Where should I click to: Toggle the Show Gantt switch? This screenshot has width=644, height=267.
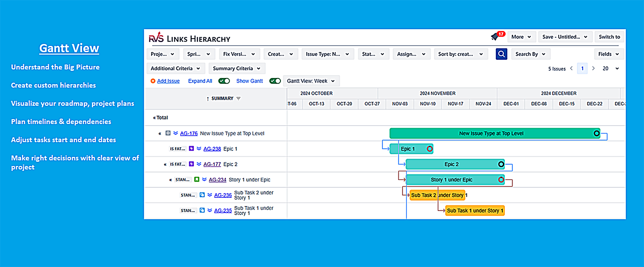click(x=275, y=81)
